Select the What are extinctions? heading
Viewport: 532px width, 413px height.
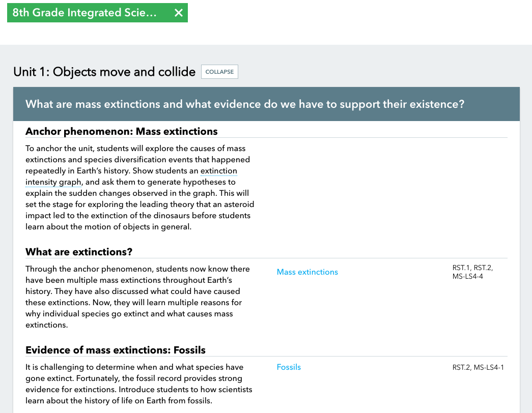tap(79, 252)
